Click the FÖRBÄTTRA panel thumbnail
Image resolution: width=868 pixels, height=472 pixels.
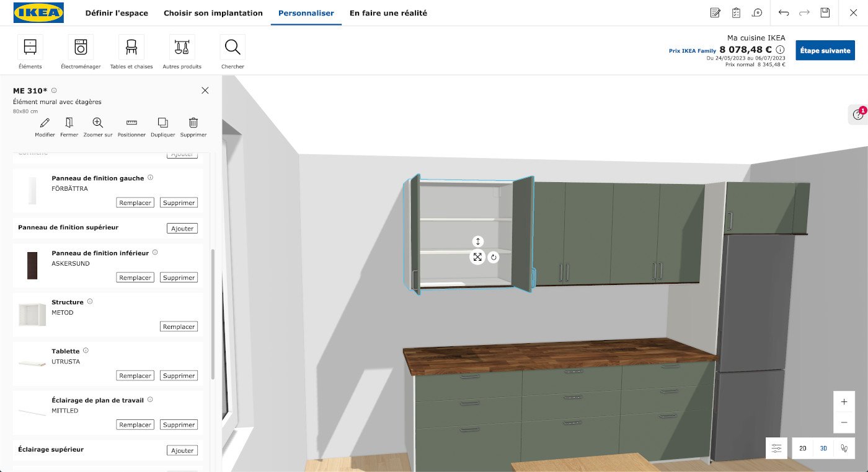(32, 191)
